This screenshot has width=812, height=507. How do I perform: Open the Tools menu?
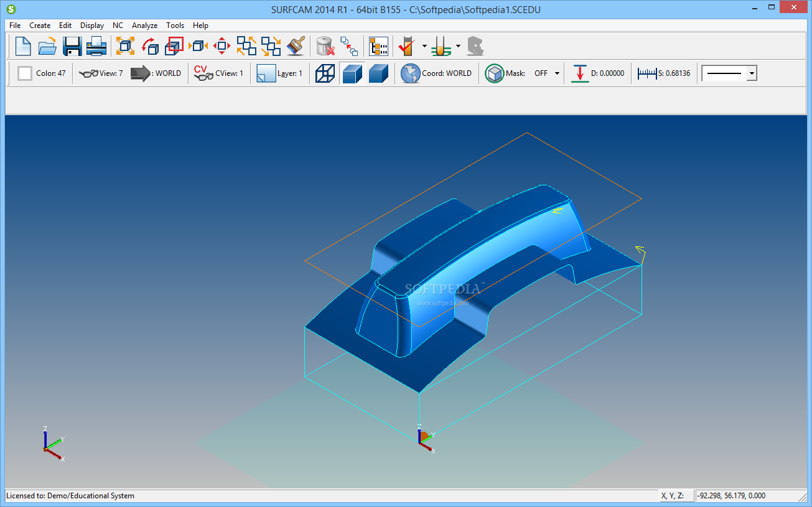click(x=175, y=26)
